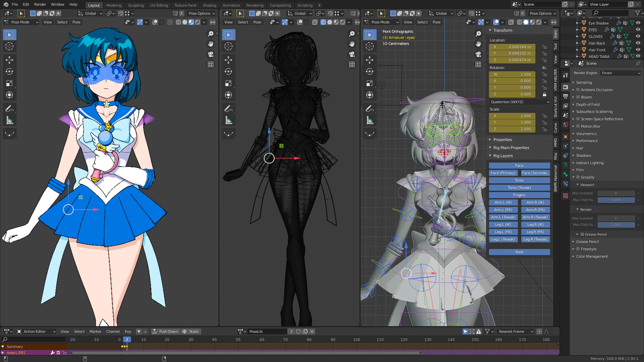Image resolution: width=644 pixels, height=362 pixels.
Task: Choose the Measure tool in left viewport
Action: [x=10, y=121]
